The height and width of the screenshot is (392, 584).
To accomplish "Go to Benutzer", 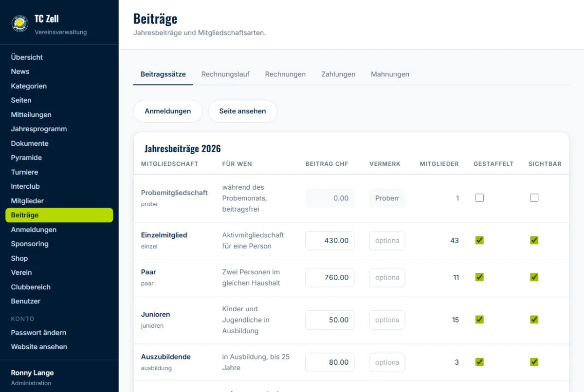I will pos(26,301).
